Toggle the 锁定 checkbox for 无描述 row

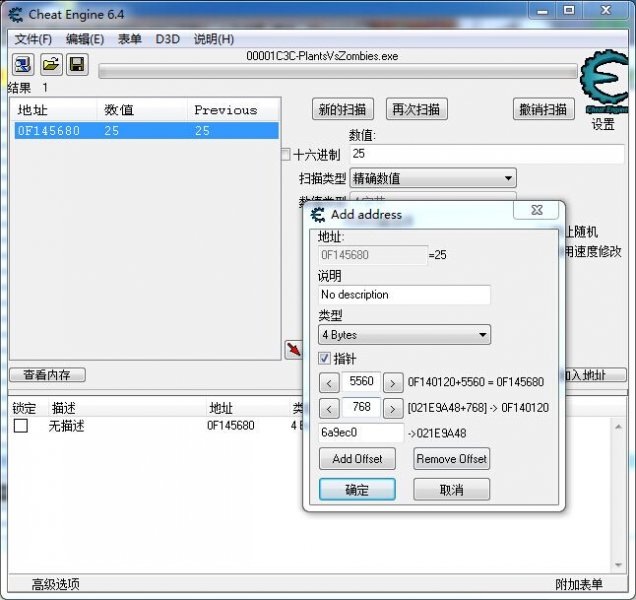click(21, 426)
